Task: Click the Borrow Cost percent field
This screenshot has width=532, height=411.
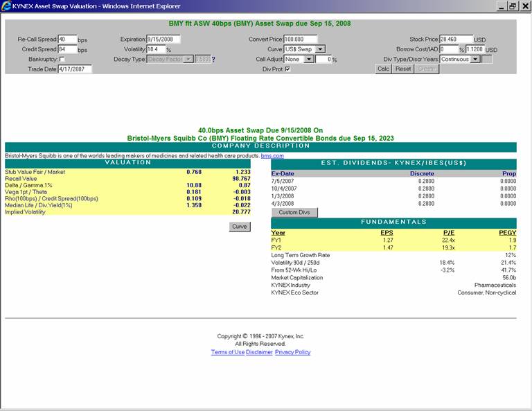Action: 449,49
